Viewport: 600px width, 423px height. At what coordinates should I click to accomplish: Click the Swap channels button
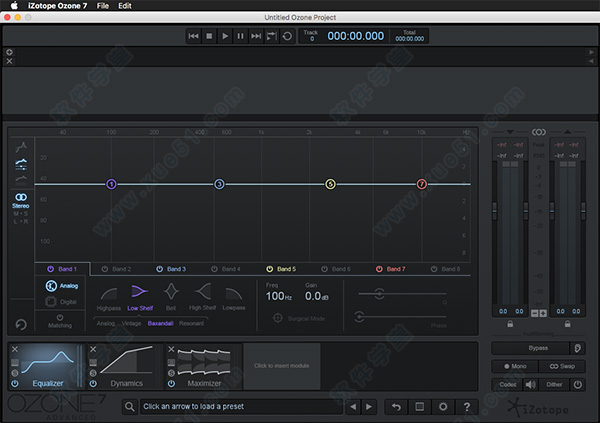click(x=562, y=366)
